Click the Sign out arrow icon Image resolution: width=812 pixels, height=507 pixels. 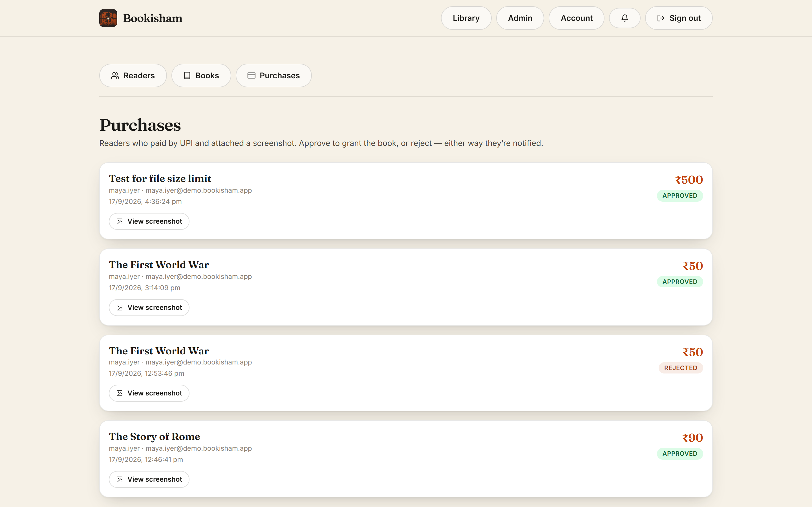pos(661,18)
